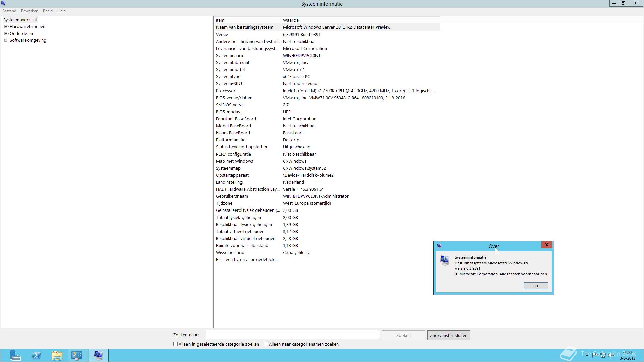The image size is (644, 362).
Task: Click the Zoeken button
Action: 403,335
